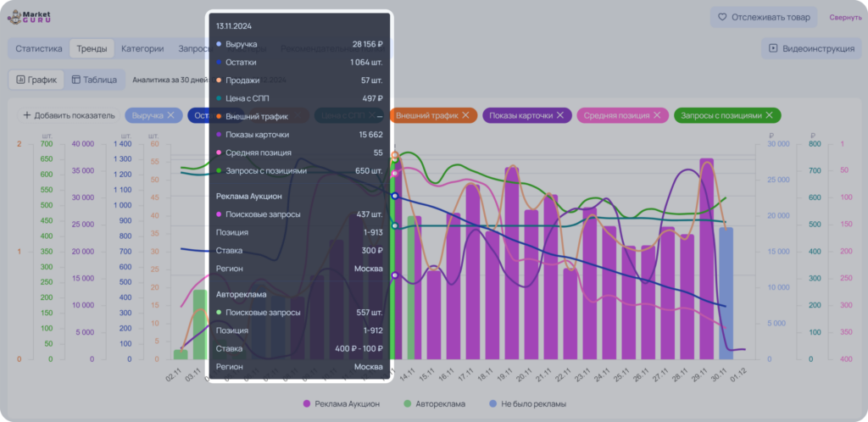Image resolution: width=868 pixels, height=422 pixels.
Task: Remove the Средняя позиция metric chip
Action: [x=657, y=115]
